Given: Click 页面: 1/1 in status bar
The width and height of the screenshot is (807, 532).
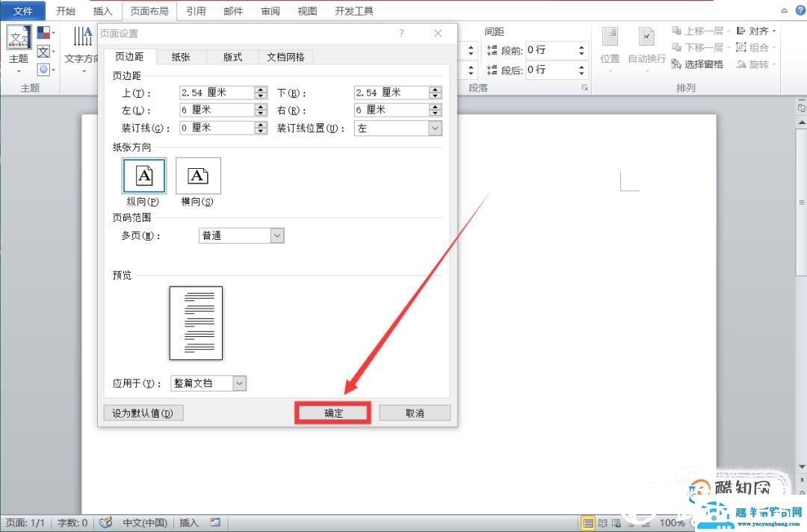Looking at the screenshot, I should pos(25,523).
